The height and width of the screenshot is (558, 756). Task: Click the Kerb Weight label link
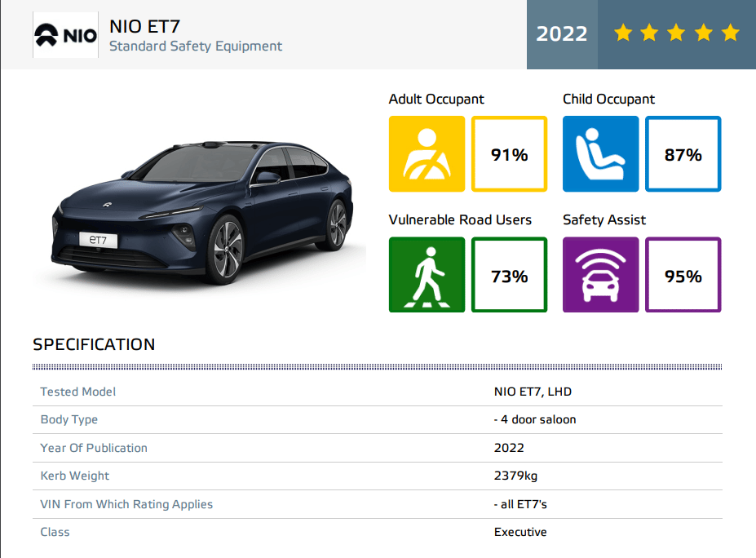(x=74, y=476)
